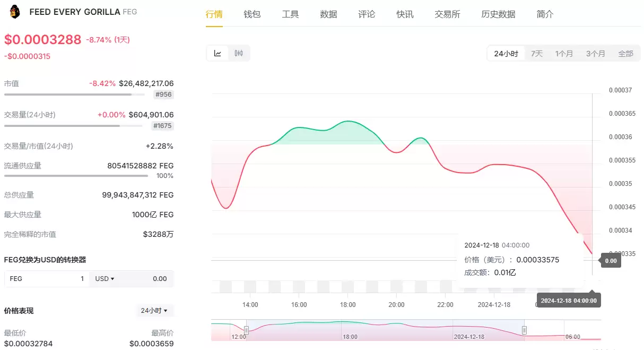Select the 全部 time range
The height and width of the screenshot is (350, 644).
(625, 54)
